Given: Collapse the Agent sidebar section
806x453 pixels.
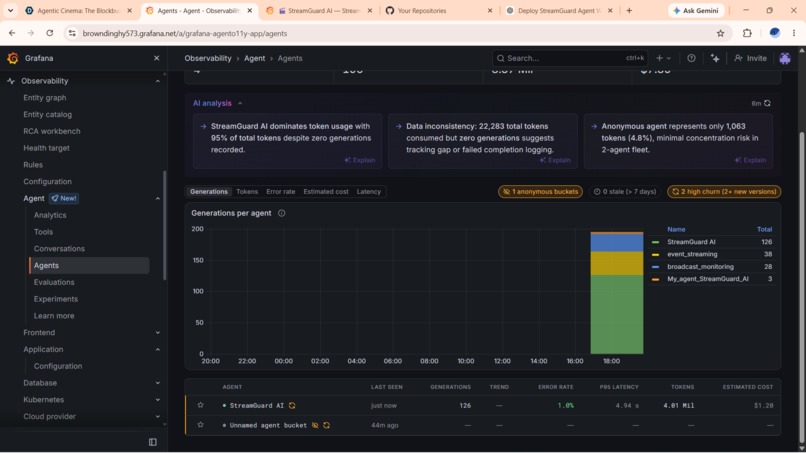Looking at the screenshot, I should point(158,198).
